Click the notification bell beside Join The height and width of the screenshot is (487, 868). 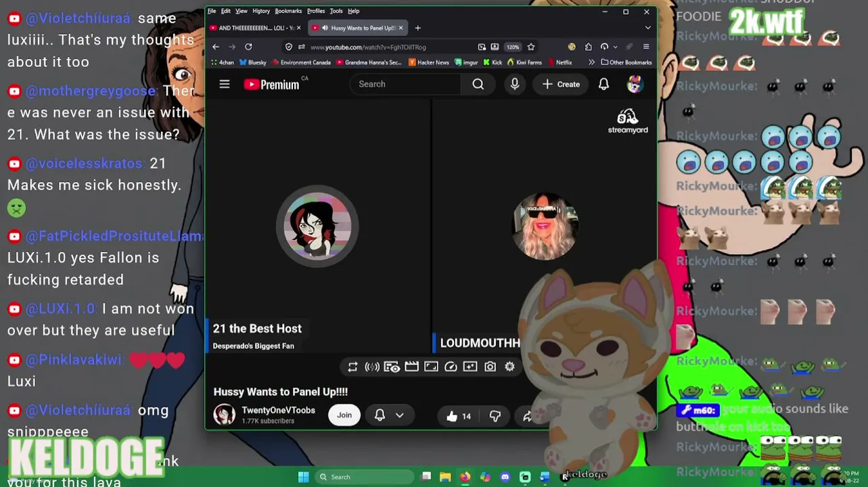coord(380,415)
